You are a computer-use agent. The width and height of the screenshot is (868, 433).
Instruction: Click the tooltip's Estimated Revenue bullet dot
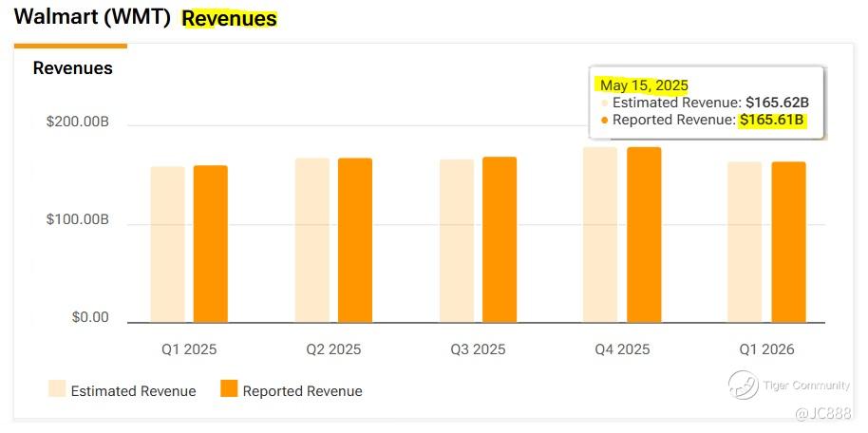[605, 103]
